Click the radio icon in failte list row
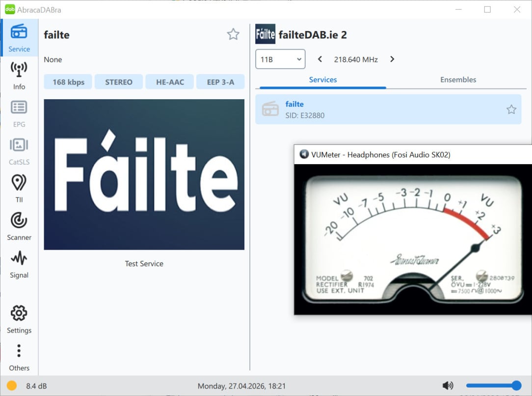This screenshot has height=396, width=532. click(x=270, y=110)
